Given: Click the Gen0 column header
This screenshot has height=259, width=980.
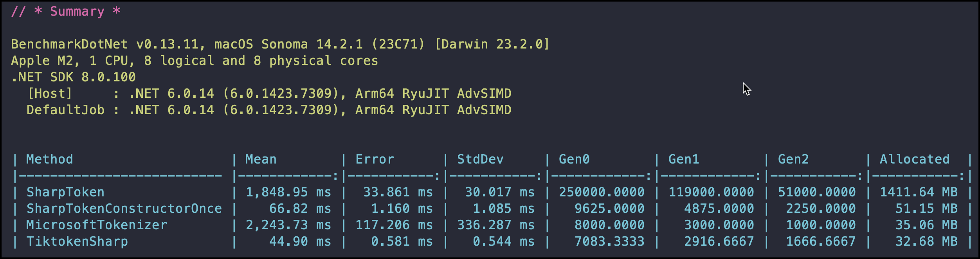Looking at the screenshot, I should [574, 160].
